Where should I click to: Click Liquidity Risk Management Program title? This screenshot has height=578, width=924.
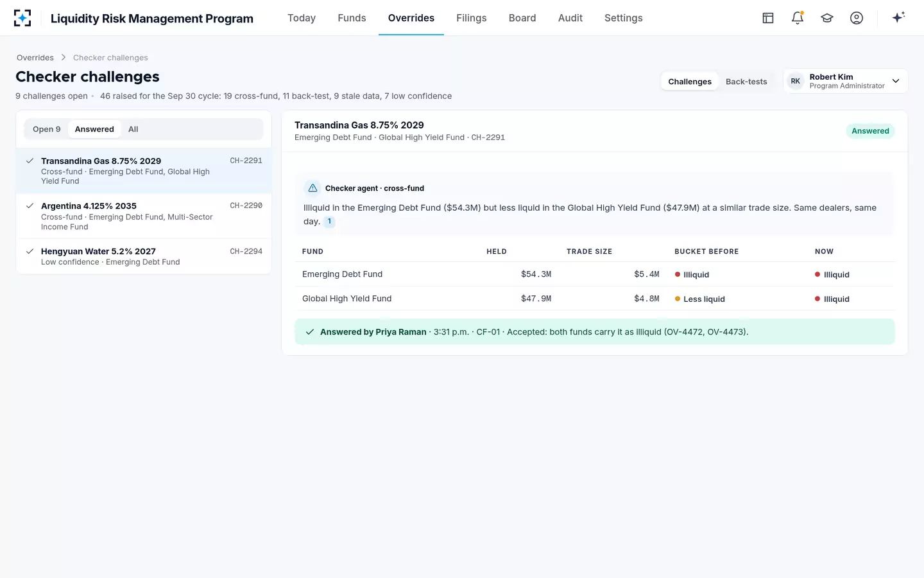pyautogui.click(x=152, y=18)
